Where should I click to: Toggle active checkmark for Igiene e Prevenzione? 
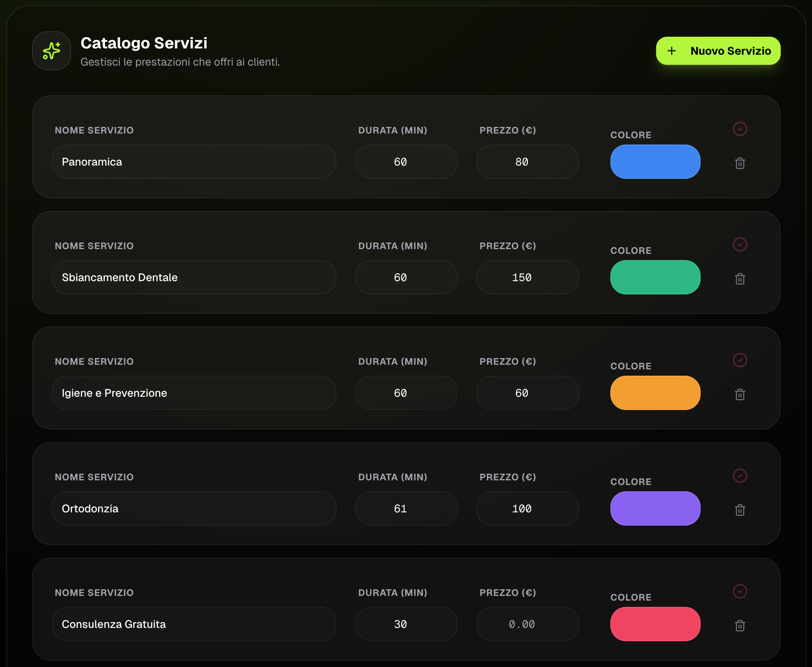click(x=740, y=360)
